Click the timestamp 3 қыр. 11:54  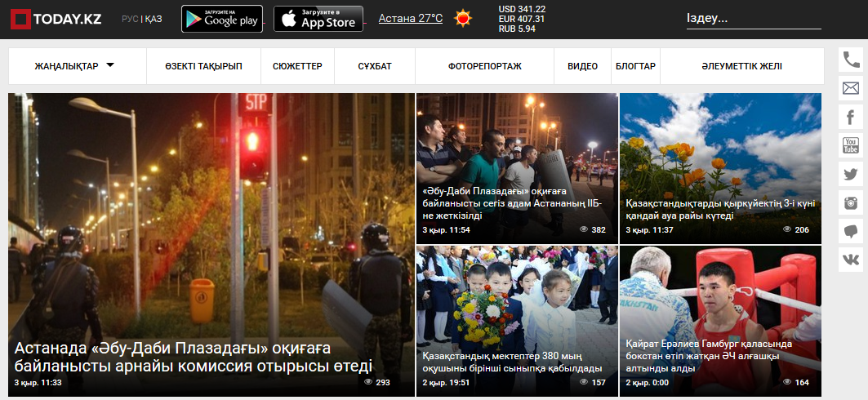(446, 229)
